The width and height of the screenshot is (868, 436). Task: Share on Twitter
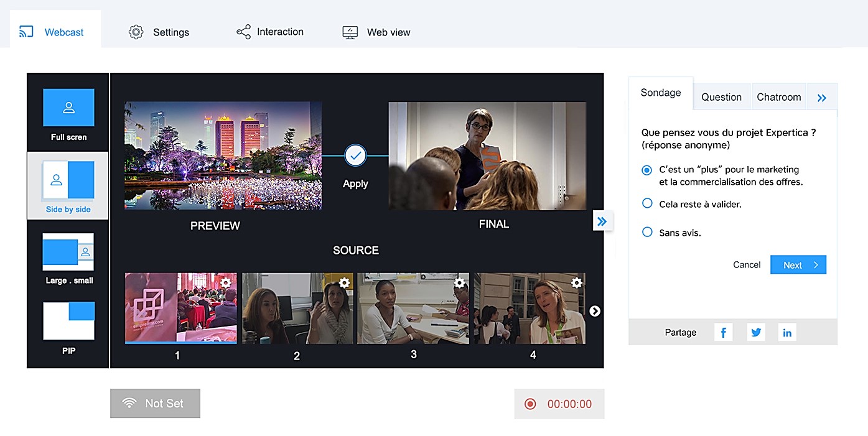pos(756,332)
